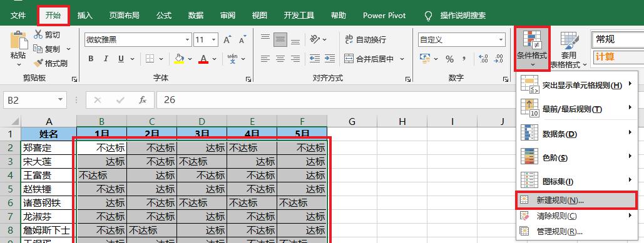Screen dimensions: 644x243
Task: Click the Cut (剪切) scissors icon
Action: [38, 34]
